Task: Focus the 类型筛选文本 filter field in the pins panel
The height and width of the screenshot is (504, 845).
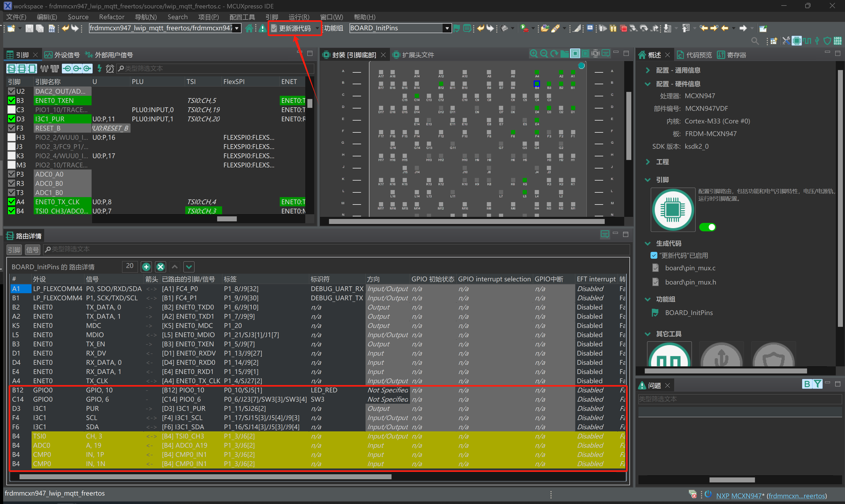Action: click(215, 69)
